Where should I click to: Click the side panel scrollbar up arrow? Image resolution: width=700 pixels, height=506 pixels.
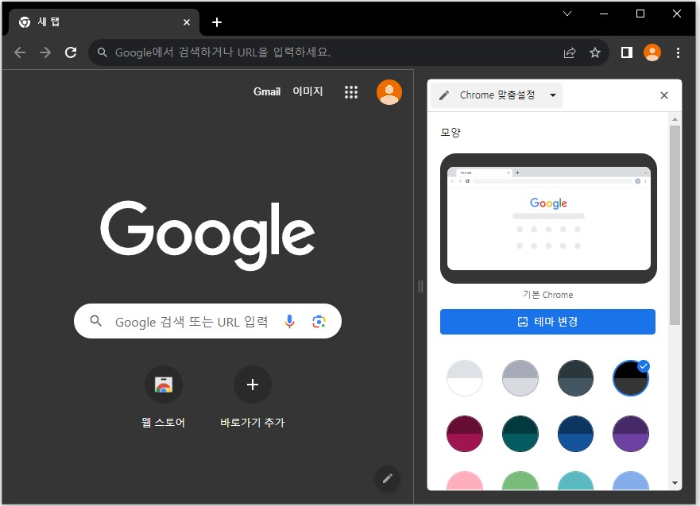(675, 119)
